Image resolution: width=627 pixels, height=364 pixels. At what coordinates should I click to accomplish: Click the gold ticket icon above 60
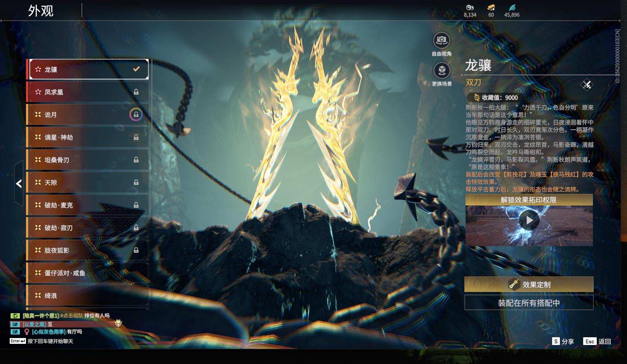tap(491, 7)
